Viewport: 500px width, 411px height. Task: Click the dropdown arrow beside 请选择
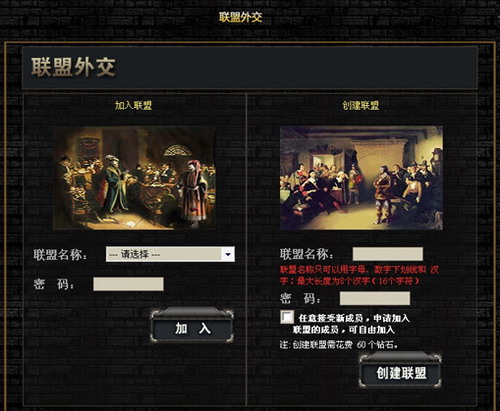pos(228,254)
